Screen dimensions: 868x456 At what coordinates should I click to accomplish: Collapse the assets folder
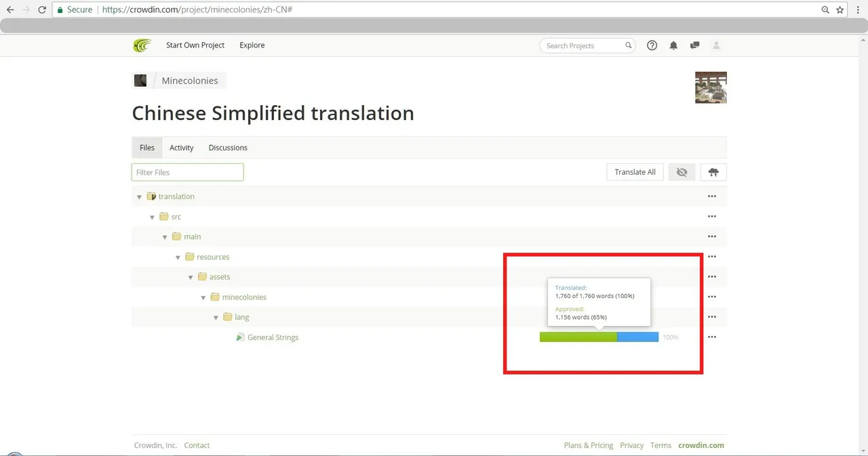tap(191, 278)
